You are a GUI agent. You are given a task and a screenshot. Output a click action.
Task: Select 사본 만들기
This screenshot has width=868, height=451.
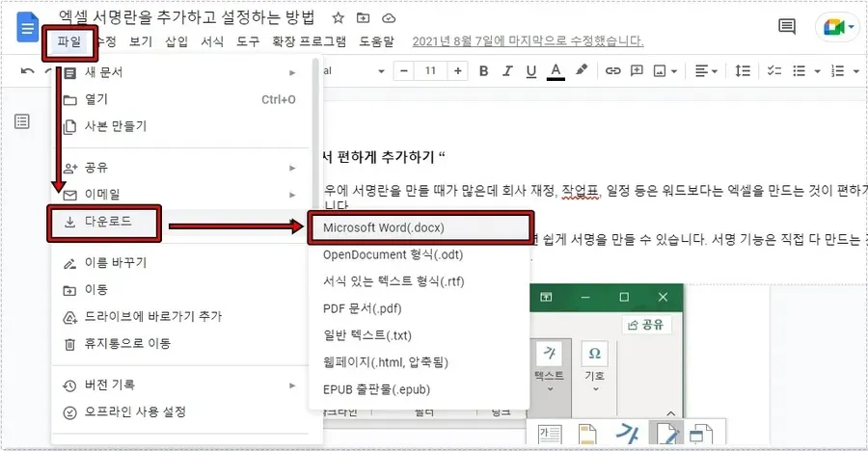click(x=180, y=126)
